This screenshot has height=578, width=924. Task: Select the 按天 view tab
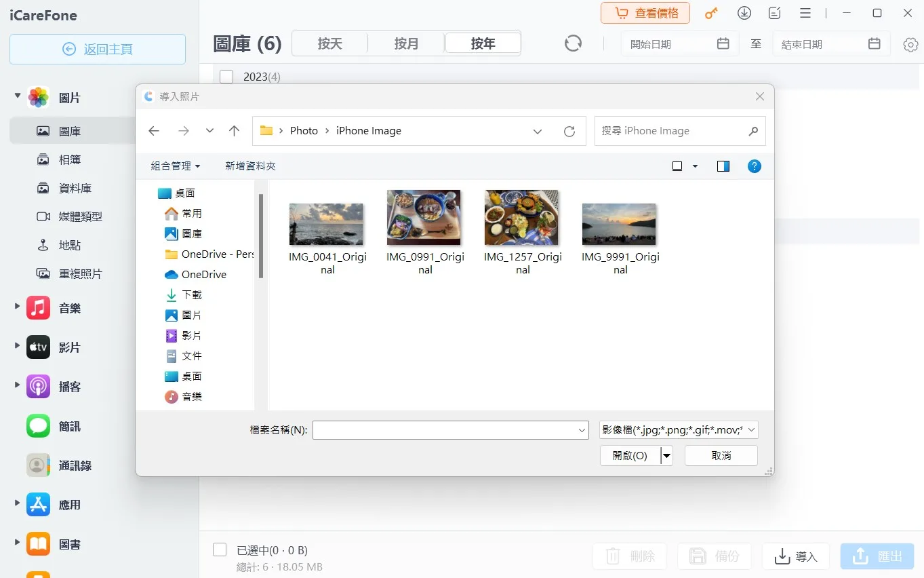click(329, 43)
